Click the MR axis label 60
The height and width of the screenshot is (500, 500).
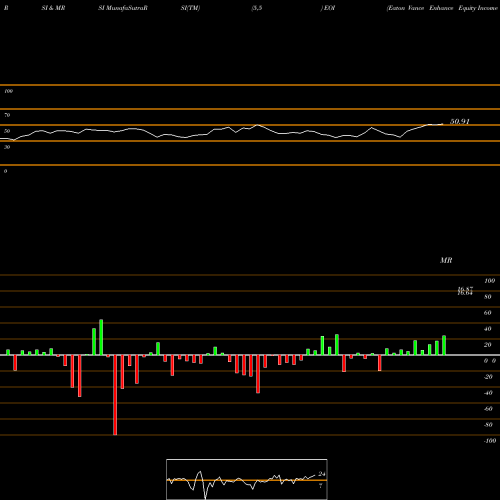click(x=488, y=313)
